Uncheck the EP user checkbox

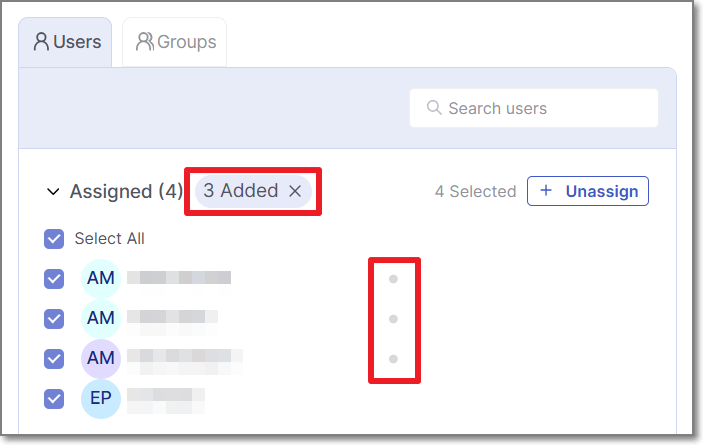(x=54, y=399)
